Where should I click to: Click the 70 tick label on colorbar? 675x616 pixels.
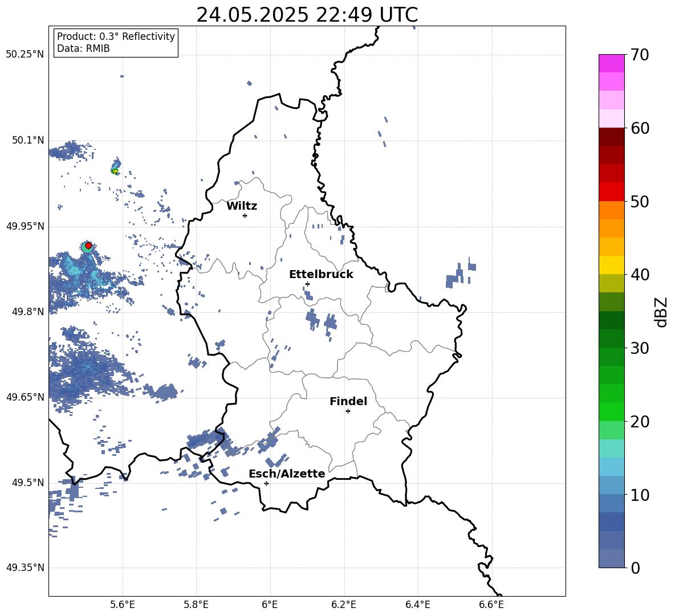tap(640, 55)
